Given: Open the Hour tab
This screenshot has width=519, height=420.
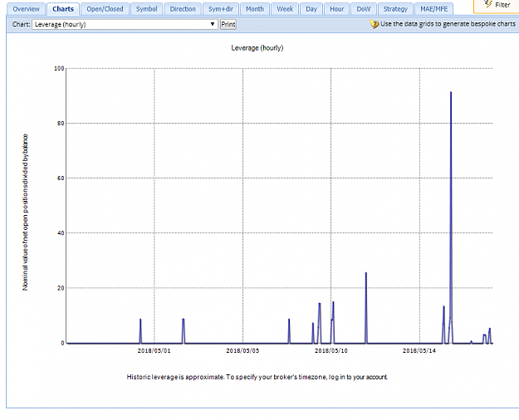Looking at the screenshot, I should pyautogui.click(x=336, y=9).
